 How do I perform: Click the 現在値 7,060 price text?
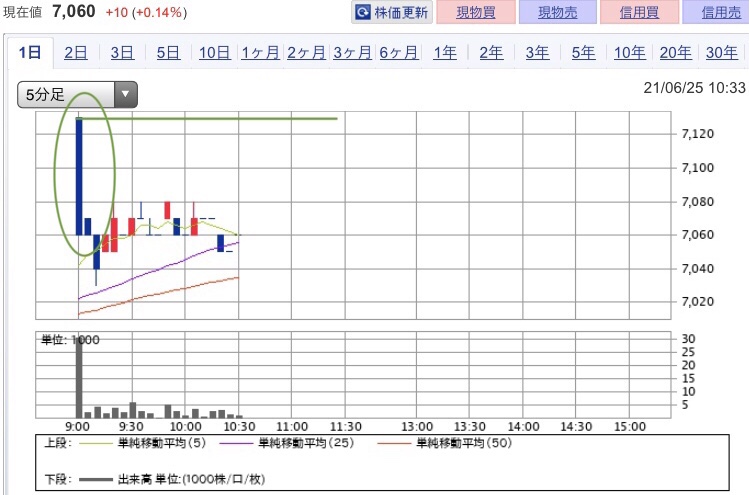coord(49,11)
